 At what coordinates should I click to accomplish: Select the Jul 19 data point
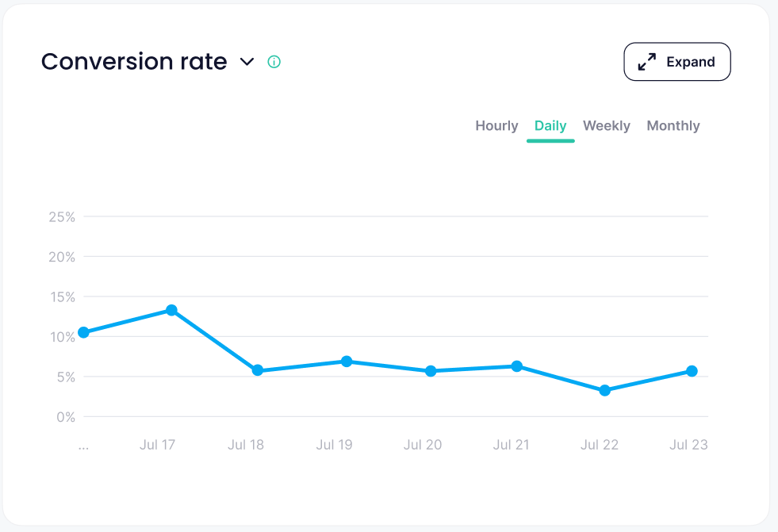pyautogui.click(x=347, y=362)
